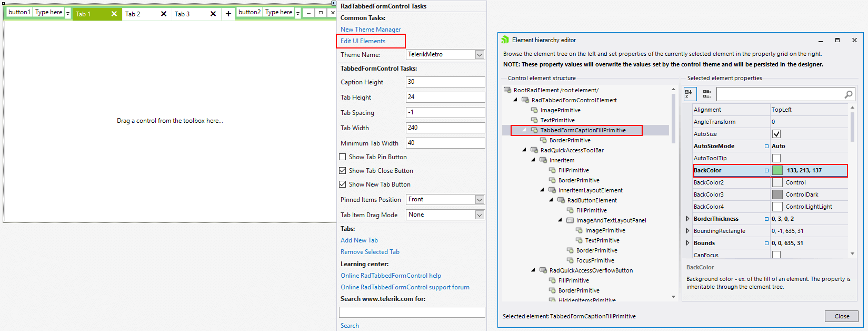868x331 pixels.
Task: Click the telerik.com search text box
Action: tap(412, 313)
